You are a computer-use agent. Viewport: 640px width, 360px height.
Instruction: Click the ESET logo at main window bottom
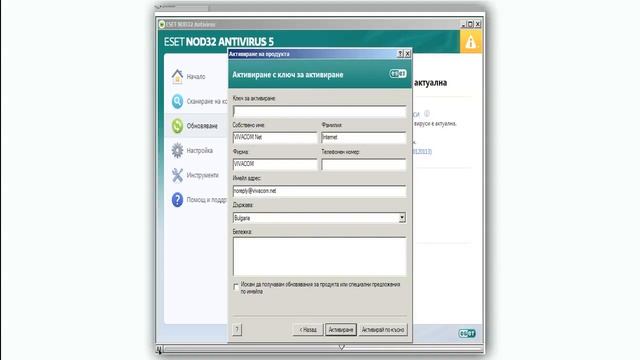coord(467,333)
